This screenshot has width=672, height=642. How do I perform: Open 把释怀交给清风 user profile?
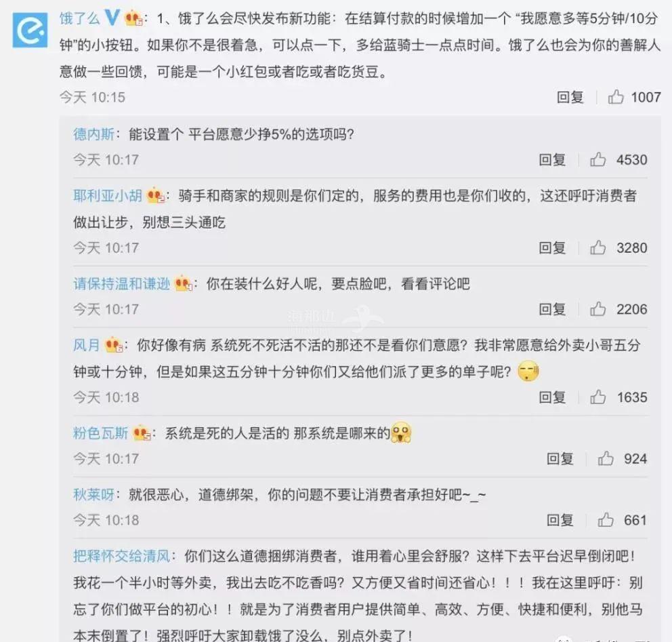point(122,556)
